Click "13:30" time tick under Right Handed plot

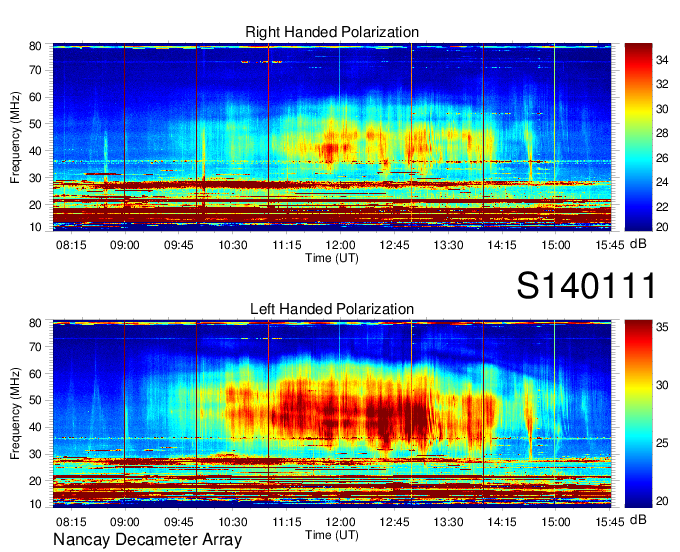448,245
